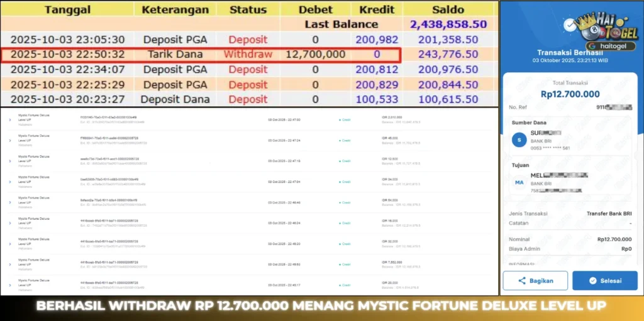This screenshot has width=644, height=321.
Task: Click the date 2025-10-03 23:05:30
Action: pos(68,40)
